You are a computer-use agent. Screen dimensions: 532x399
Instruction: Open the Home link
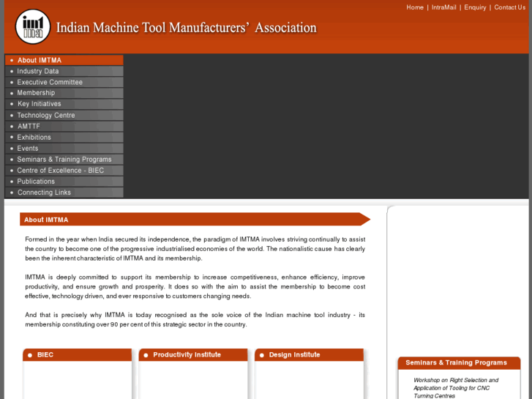click(x=415, y=7)
